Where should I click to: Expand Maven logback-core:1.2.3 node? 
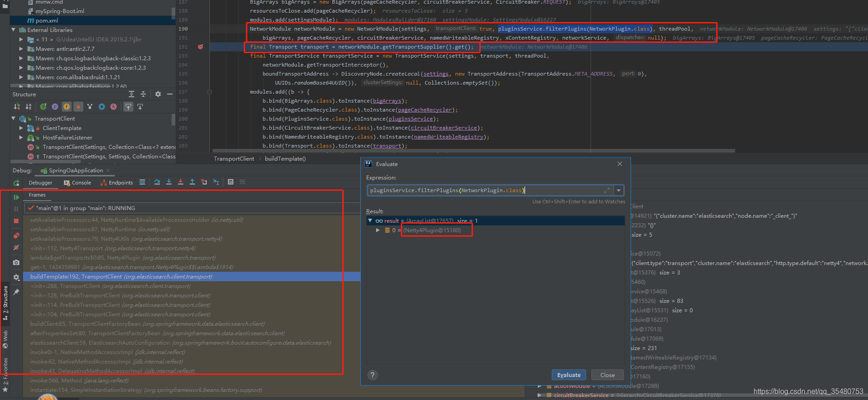[21, 68]
